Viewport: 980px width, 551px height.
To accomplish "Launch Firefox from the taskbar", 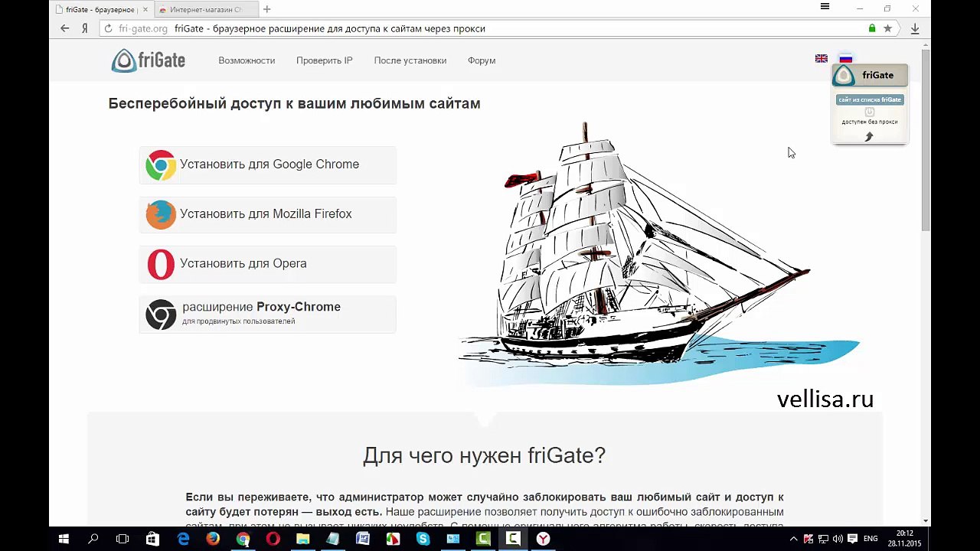I will point(213,539).
